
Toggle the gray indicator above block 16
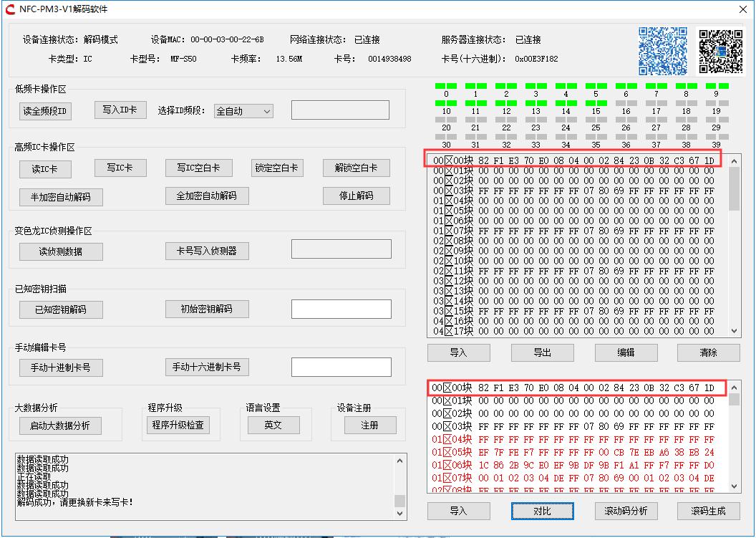click(x=627, y=103)
